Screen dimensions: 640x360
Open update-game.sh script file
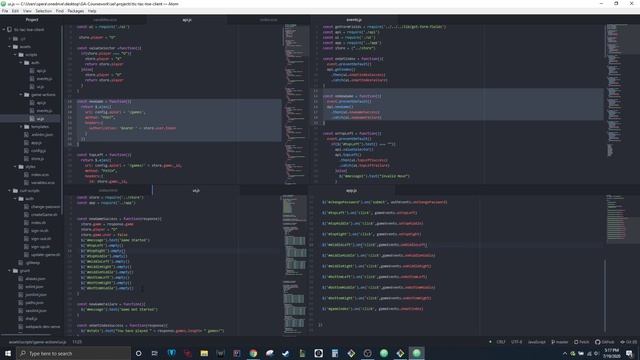45,255
